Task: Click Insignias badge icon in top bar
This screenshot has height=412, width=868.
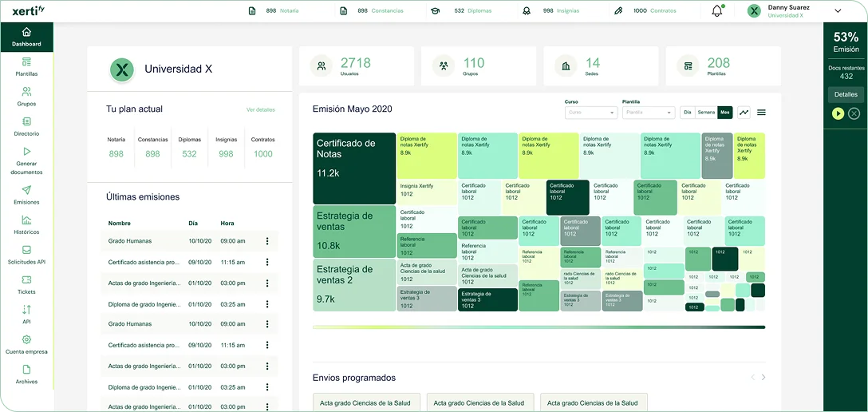Action: pyautogui.click(x=527, y=10)
